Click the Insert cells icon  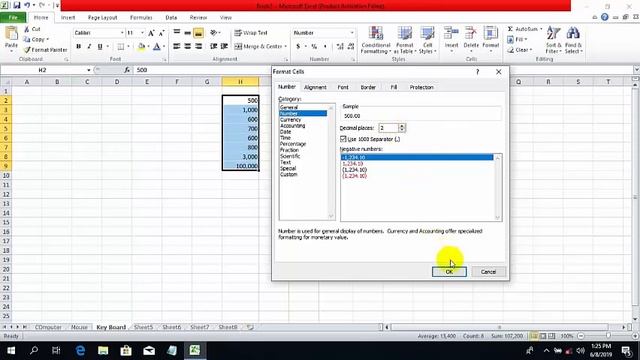(451, 33)
